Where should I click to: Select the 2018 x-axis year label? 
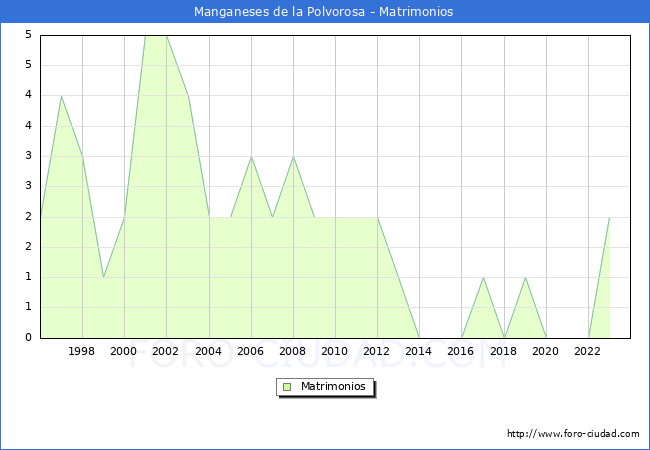pos(504,351)
